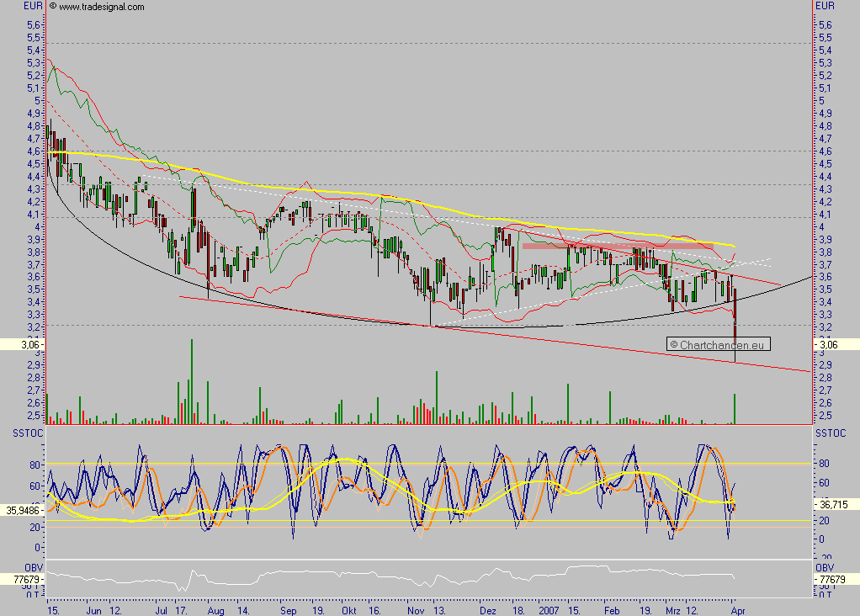This screenshot has height=616, width=860.
Task: Click the Chartchancen.eu watermark box
Action: (x=718, y=344)
